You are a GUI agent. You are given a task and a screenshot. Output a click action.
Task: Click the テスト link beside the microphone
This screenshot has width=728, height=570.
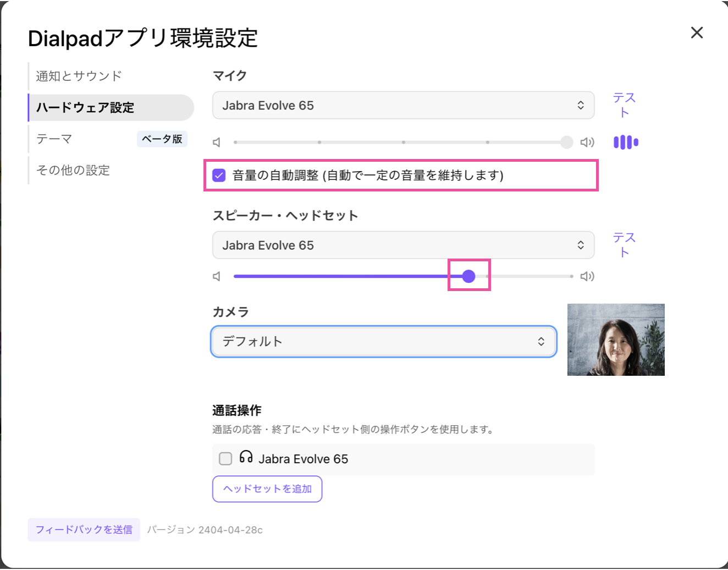click(624, 105)
